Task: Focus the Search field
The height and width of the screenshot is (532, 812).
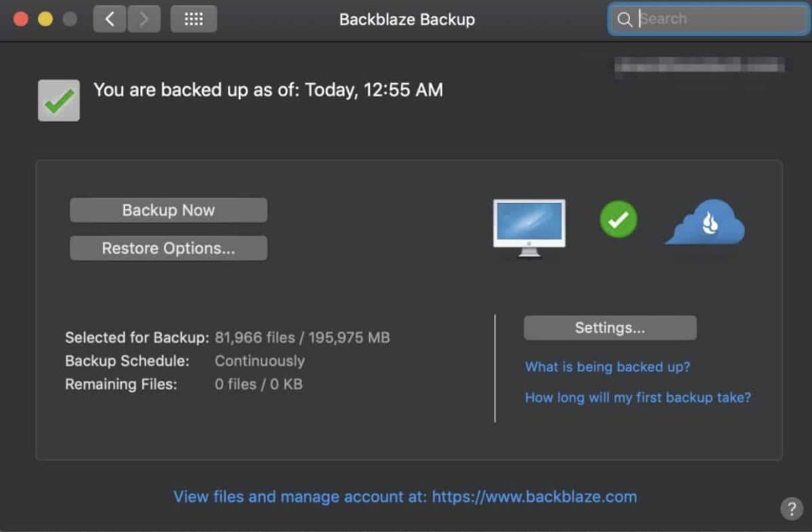Action: pyautogui.click(x=718, y=20)
